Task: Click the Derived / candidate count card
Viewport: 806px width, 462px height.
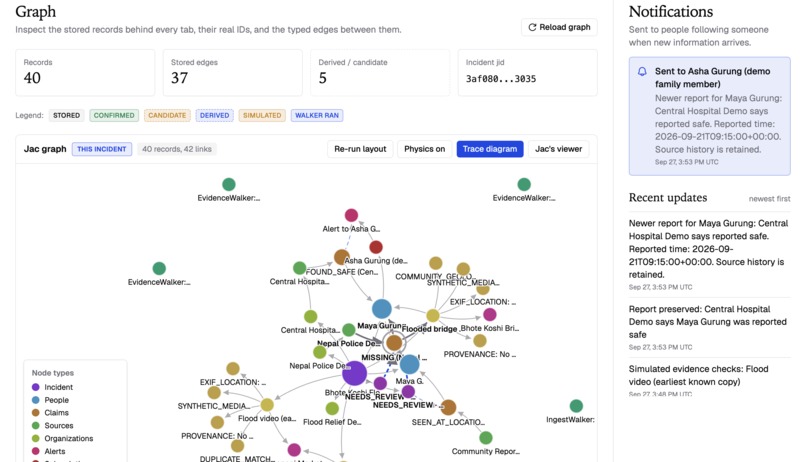Action: click(380, 72)
